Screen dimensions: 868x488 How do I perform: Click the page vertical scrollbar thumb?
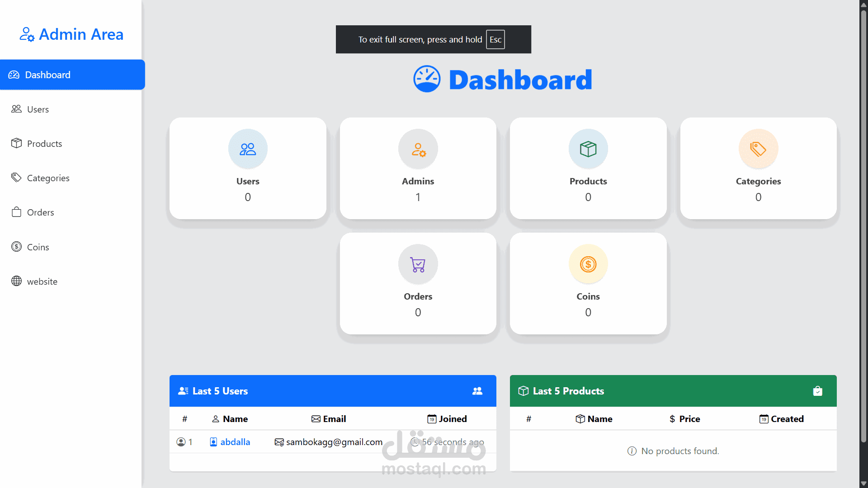(863, 226)
